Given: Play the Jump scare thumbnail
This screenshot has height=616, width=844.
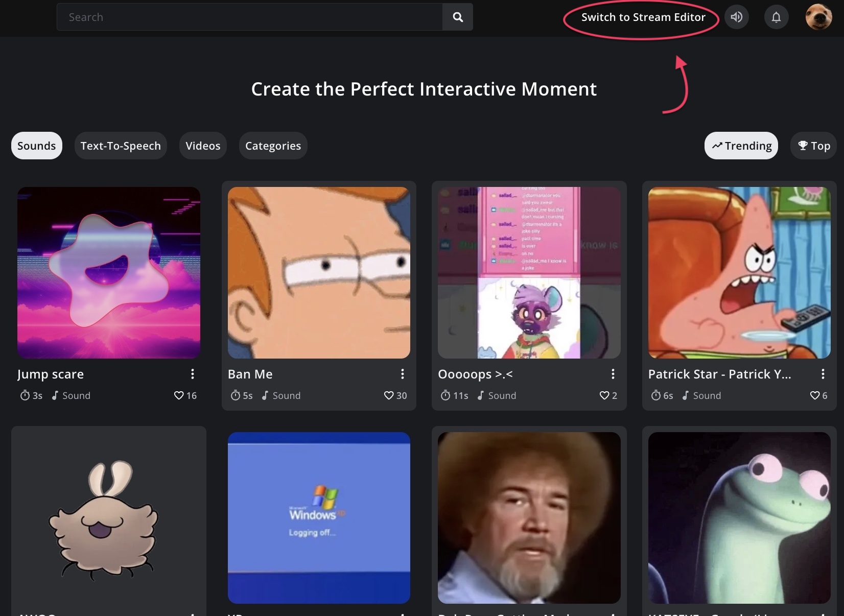Looking at the screenshot, I should tap(109, 273).
